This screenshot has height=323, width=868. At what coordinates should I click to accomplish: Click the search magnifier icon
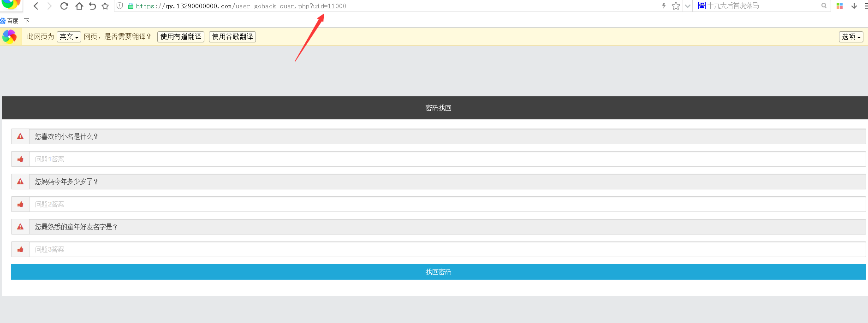point(824,6)
